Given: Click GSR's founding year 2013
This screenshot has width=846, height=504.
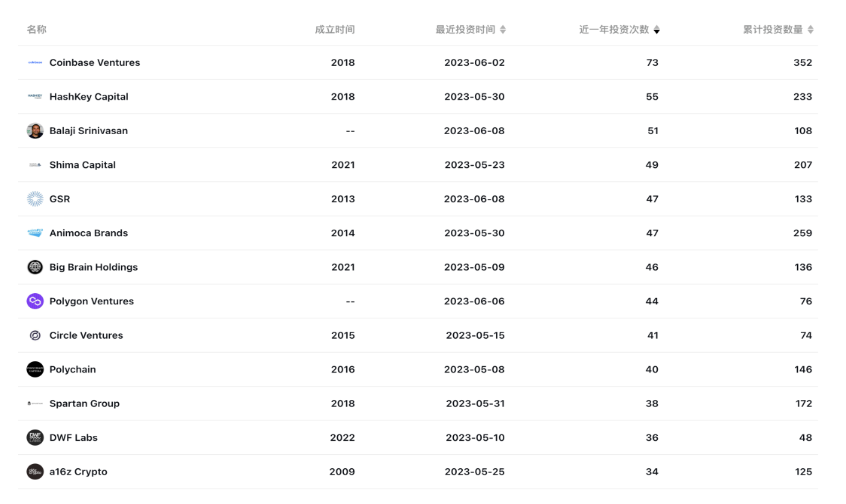Looking at the screenshot, I should tap(343, 199).
